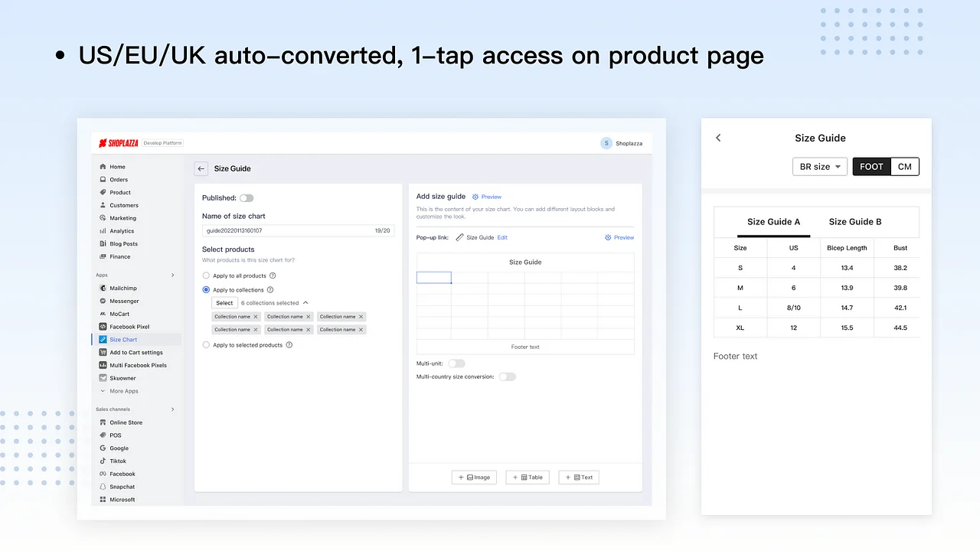
Task: Expand the Sales channels section arrow
Action: 173,409
